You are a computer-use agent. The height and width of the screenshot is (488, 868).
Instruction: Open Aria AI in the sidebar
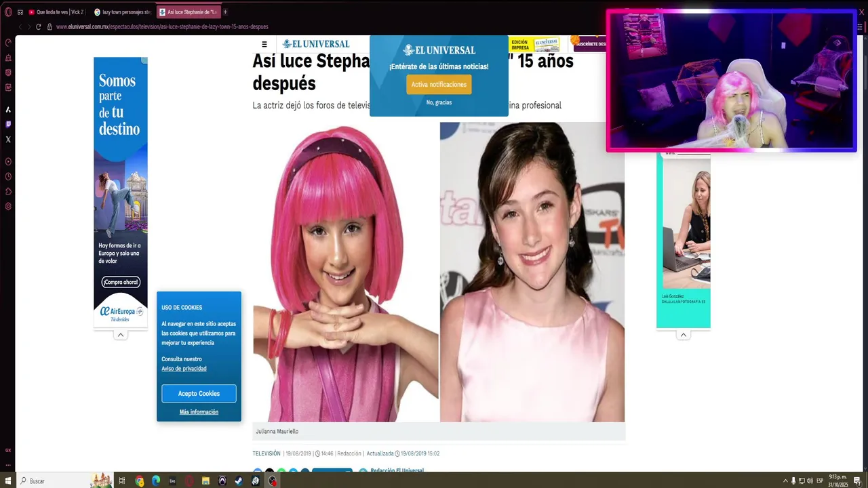(8, 109)
